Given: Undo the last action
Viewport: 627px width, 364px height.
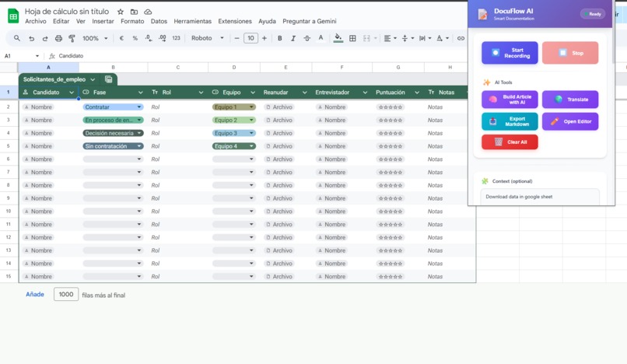Looking at the screenshot, I should click(x=31, y=38).
